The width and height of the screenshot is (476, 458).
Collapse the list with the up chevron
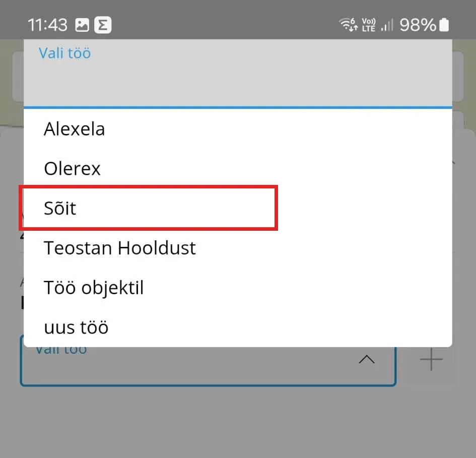coord(366,360)
